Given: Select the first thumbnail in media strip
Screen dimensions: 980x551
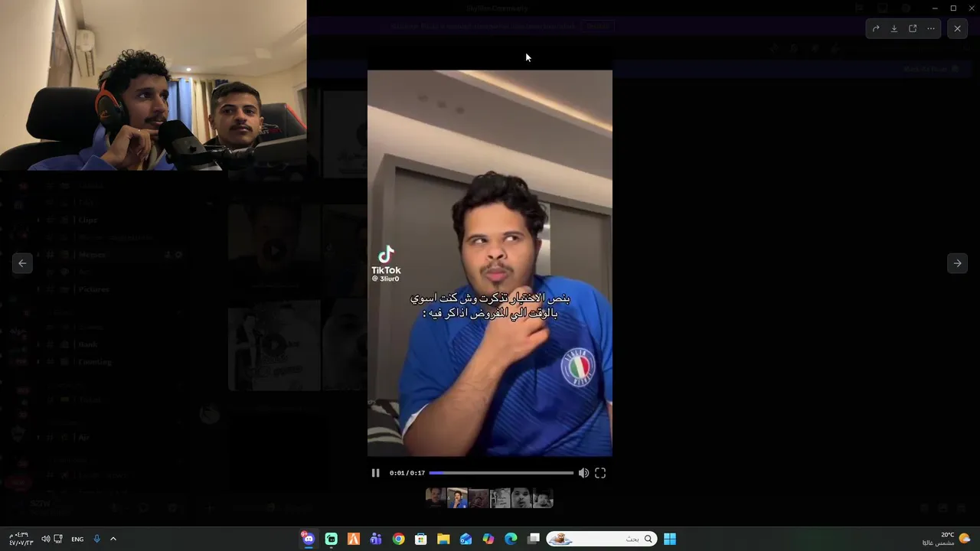Looking at the screenshot, I should pyautogui.click(x=436, y=498).
